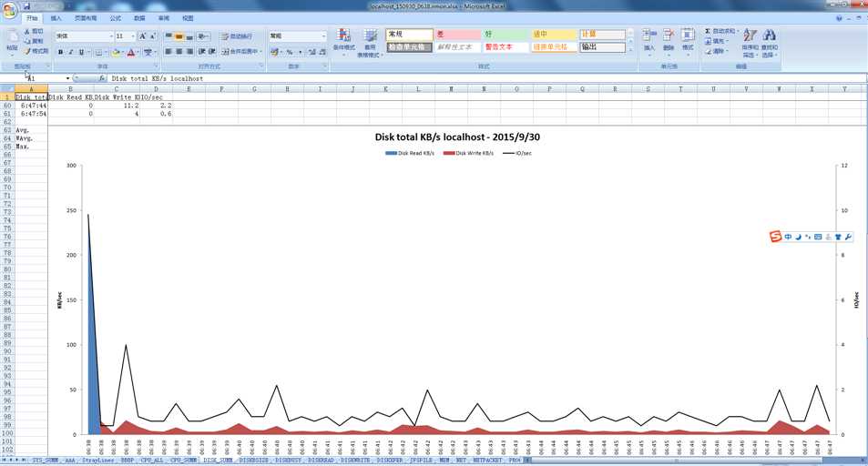
Task: Toggle italic formatting
Action: (71, 52)
